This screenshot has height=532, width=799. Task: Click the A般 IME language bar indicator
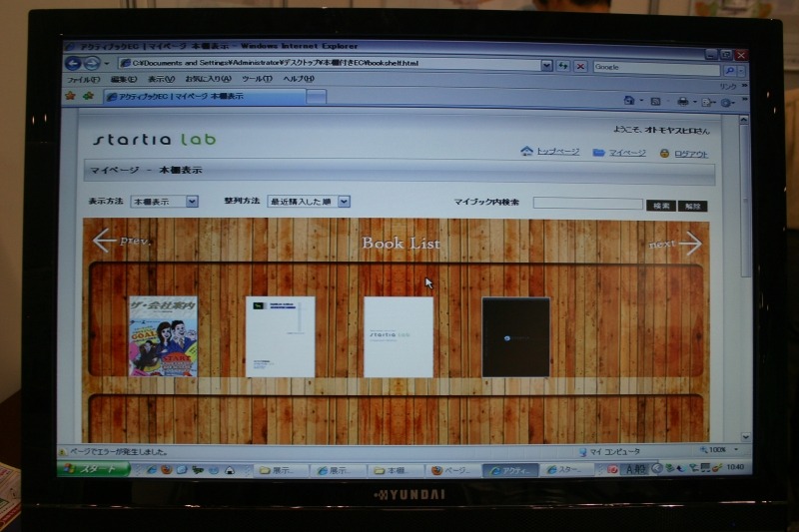click(635, 469)
